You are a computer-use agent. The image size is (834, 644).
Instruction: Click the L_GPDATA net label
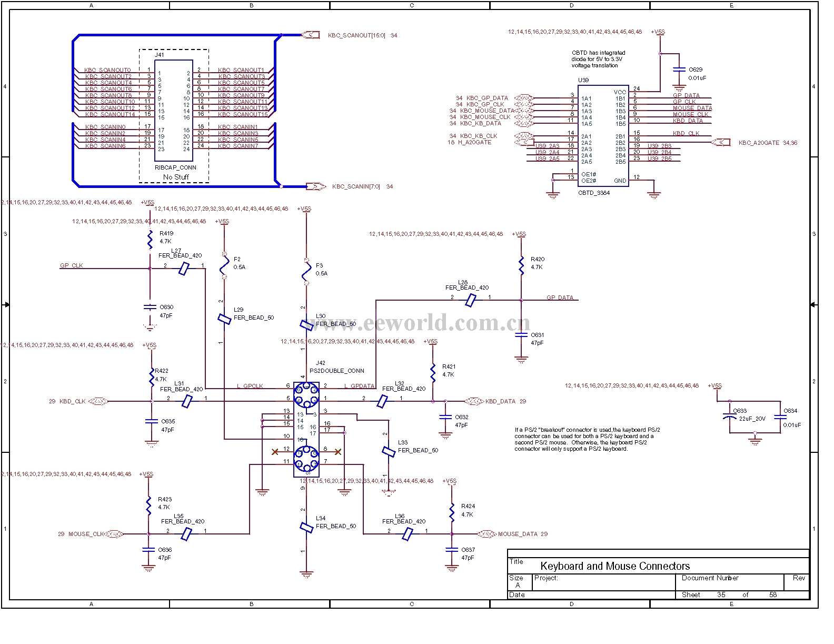tap(360, 386)
